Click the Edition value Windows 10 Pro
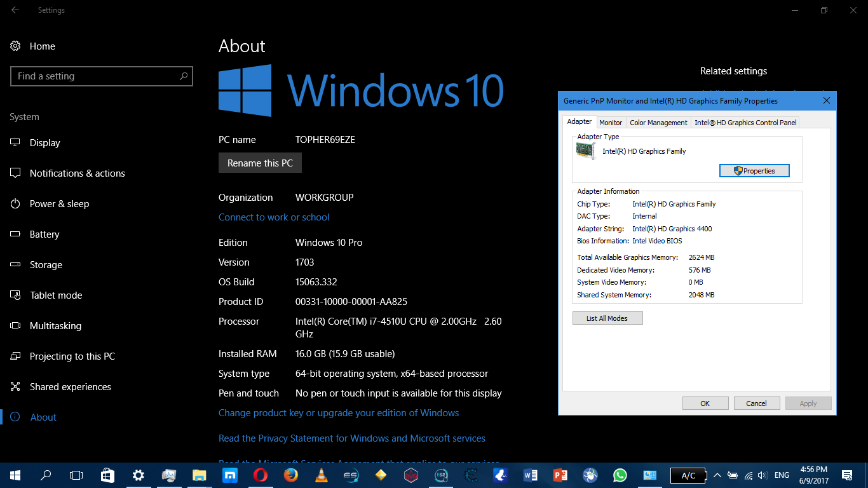868x488 pixels. tap(329, 243)
